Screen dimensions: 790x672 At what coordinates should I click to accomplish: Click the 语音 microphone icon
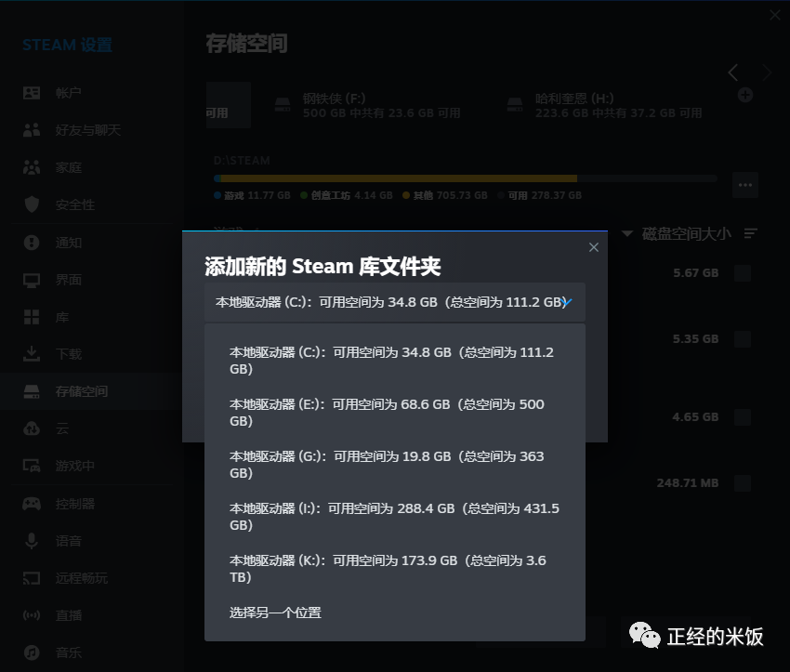coord(32,541)
